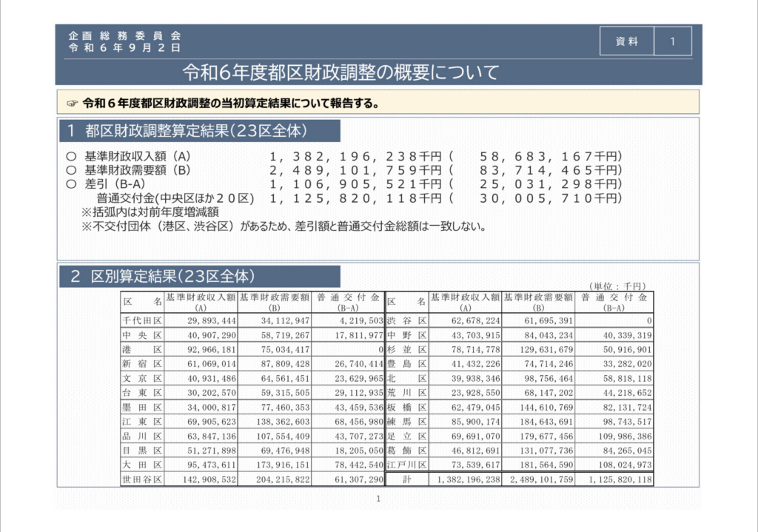This screenshot has width=758, height=532.
Task: Click the 港区 row name cell
Action: (x=142, y=349)
